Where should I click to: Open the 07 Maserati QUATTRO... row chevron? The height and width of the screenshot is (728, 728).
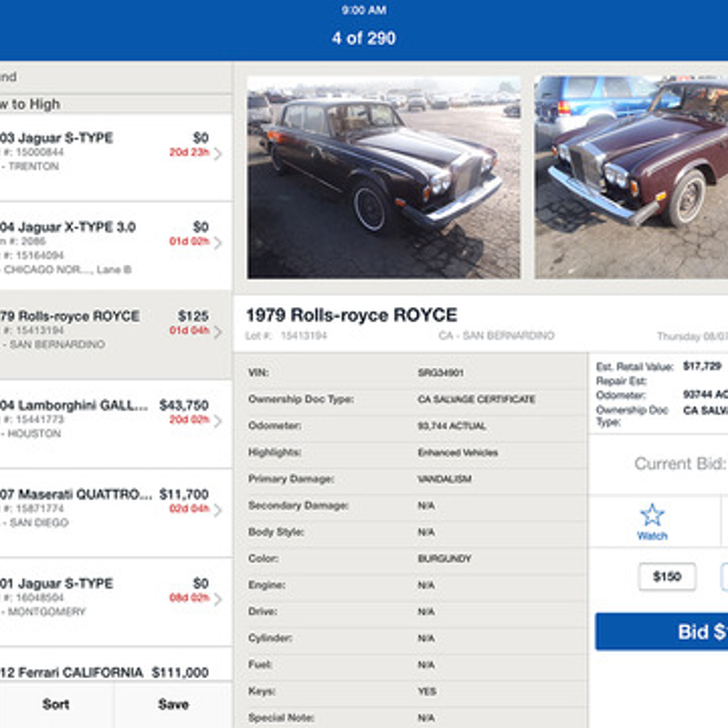(x=218, y=511)
